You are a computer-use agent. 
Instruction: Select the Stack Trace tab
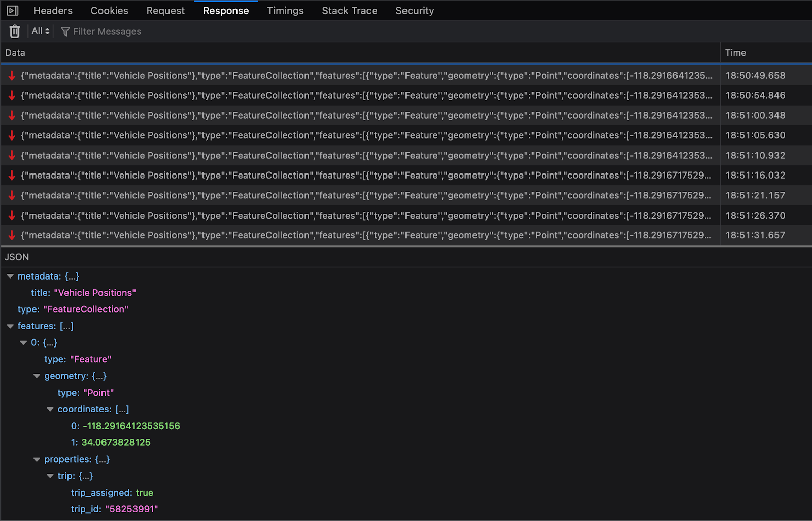click(x=349, y=10)
